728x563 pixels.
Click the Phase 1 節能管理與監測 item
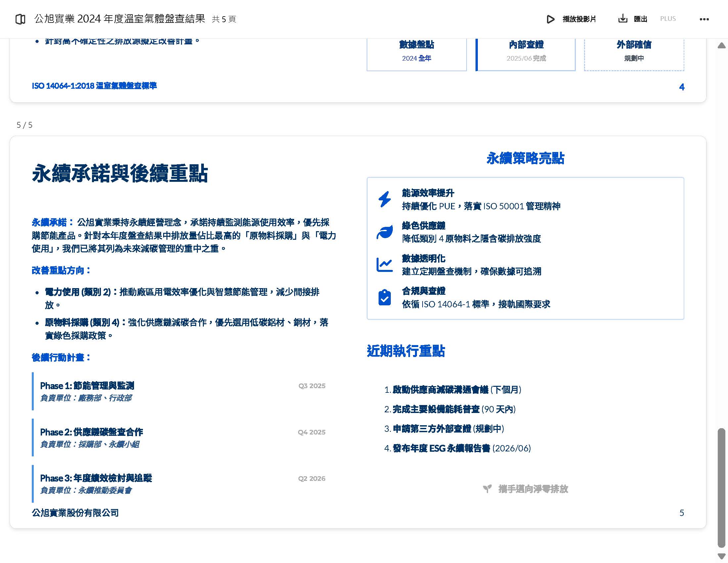(87, 386)
